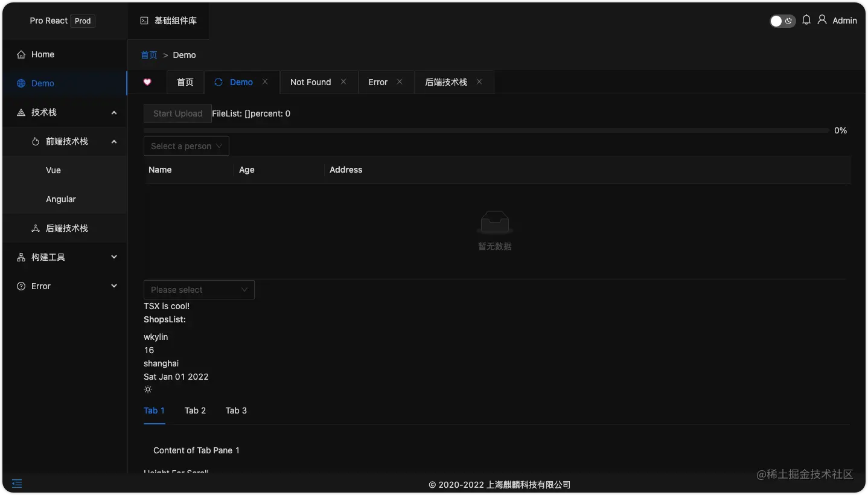Expand the 构建工具 menu chevron

(x=114, y=257)
